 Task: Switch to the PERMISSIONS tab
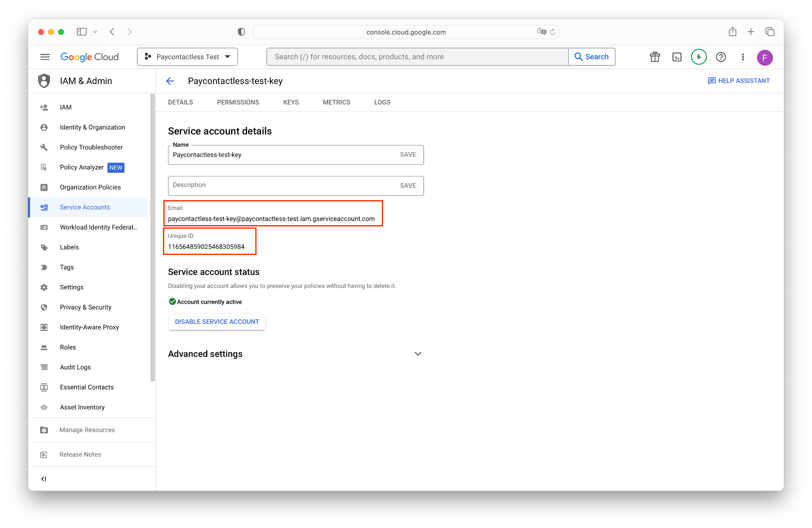click(238, 102)
